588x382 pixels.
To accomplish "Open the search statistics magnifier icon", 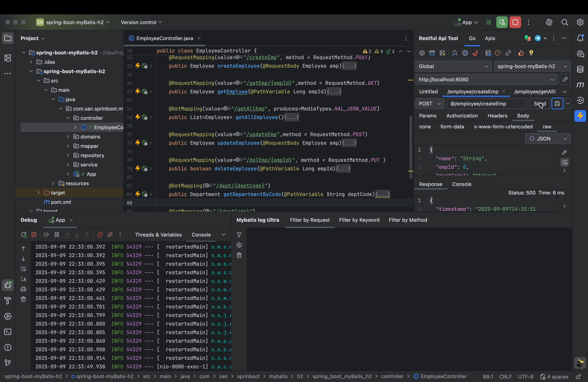I will 455,53.
